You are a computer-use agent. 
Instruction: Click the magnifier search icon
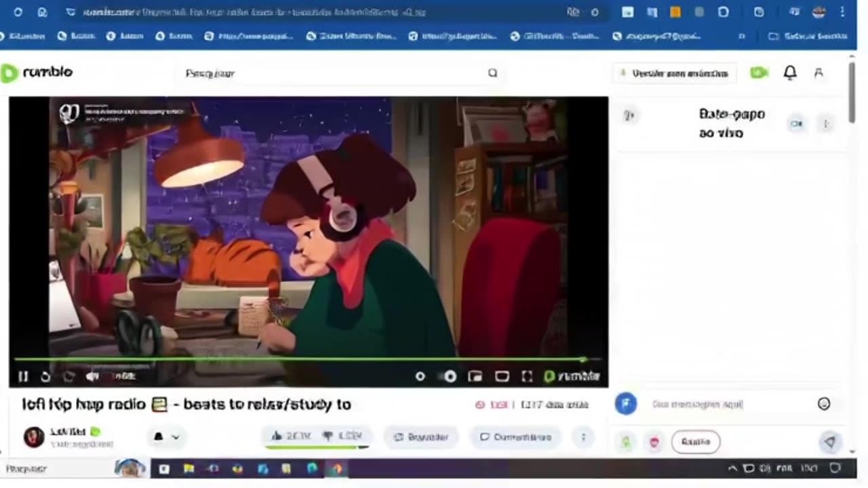click(x=493, y=73)
